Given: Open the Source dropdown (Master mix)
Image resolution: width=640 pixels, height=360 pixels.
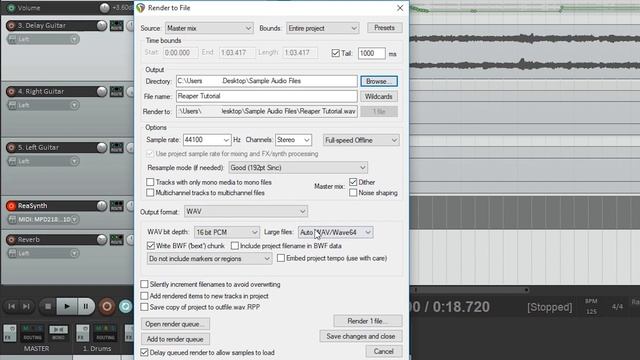Looking at the screenshot, I should (x=209, y=28).
